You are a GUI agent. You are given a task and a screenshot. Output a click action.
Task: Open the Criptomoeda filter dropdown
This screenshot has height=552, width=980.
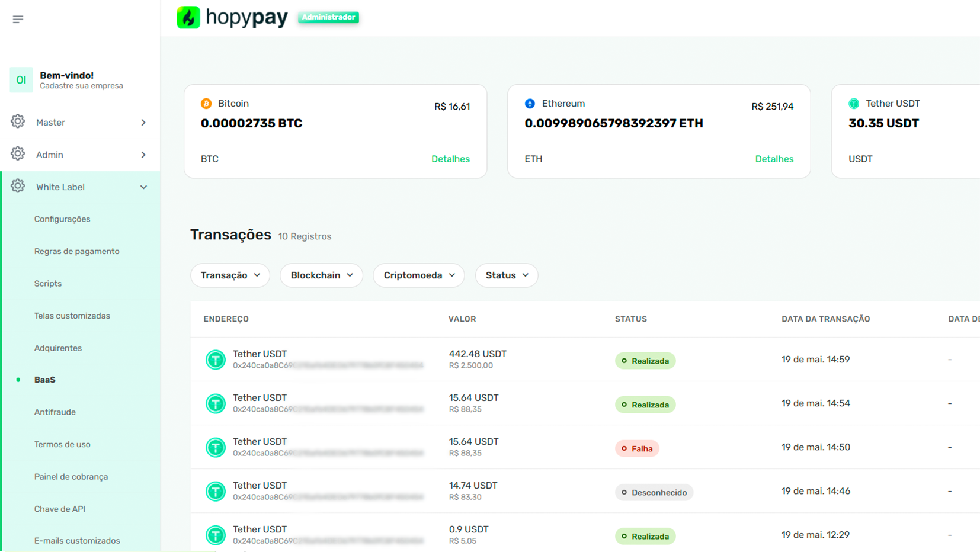[419, 275]
